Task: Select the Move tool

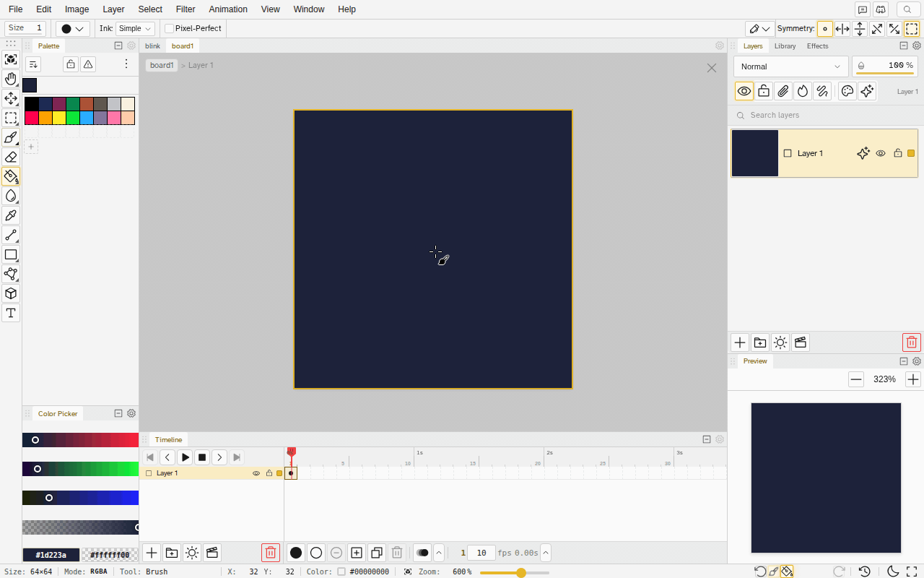Action: coord(11,98)
